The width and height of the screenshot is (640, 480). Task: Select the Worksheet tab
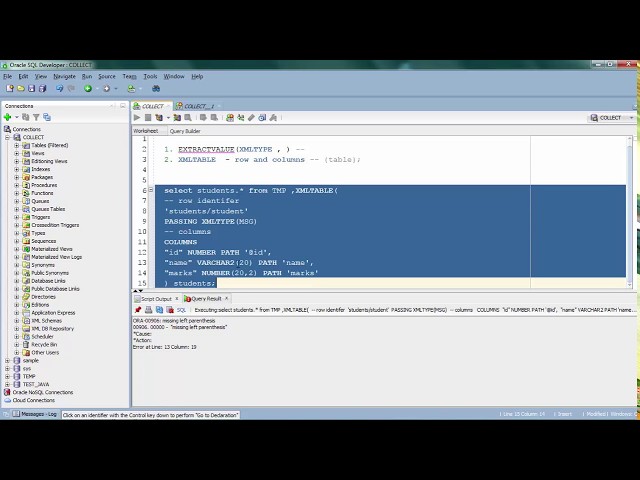tap(146, 131)
